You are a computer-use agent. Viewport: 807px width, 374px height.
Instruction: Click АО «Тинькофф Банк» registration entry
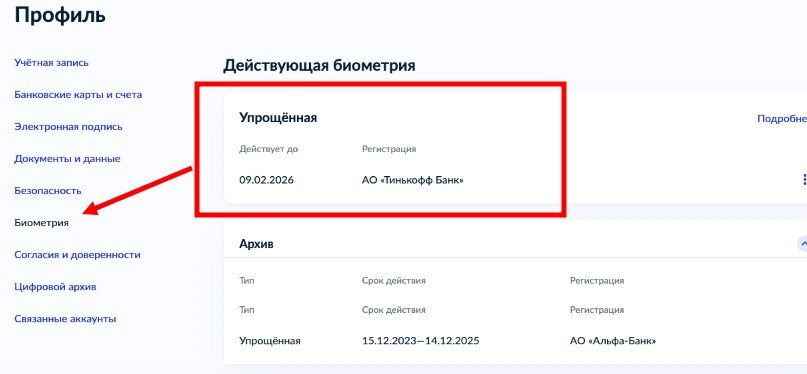413,180
